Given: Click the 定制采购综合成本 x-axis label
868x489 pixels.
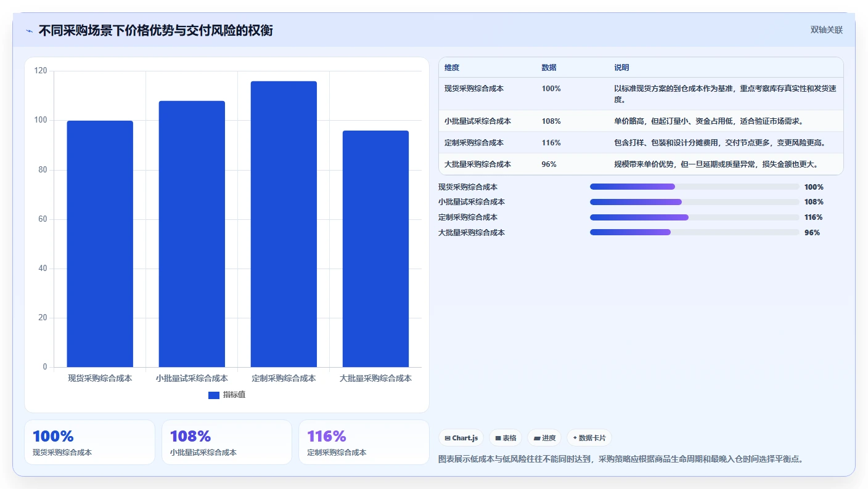Looking at the screenshot, I should pos(284,378).
